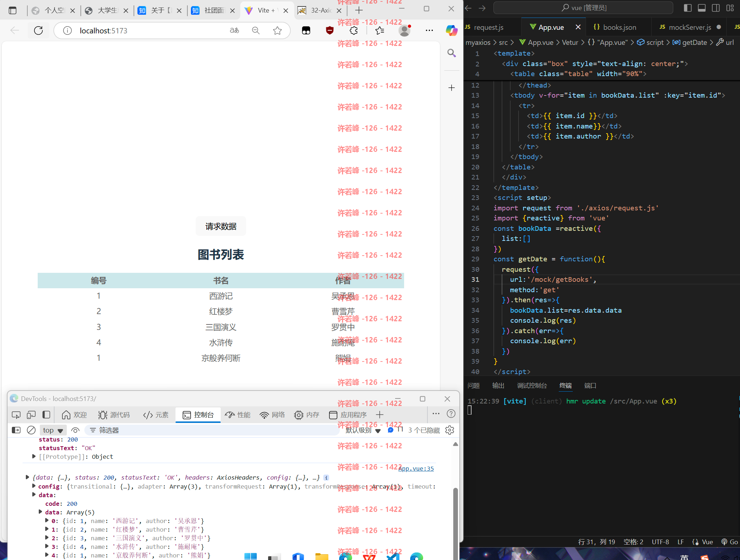Open the top context dropdown
The height and width of the screenshot is (560, 740).
(x=53, y=430)
